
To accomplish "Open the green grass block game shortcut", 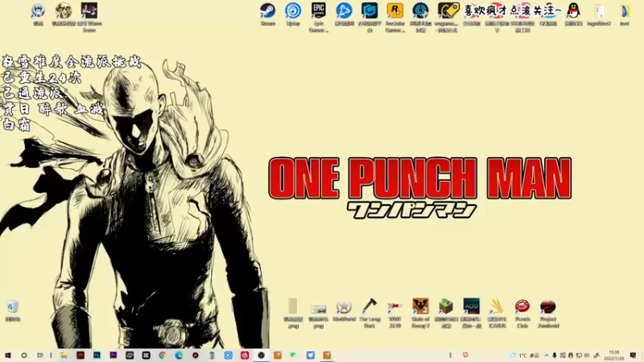I will pos(446,313).
